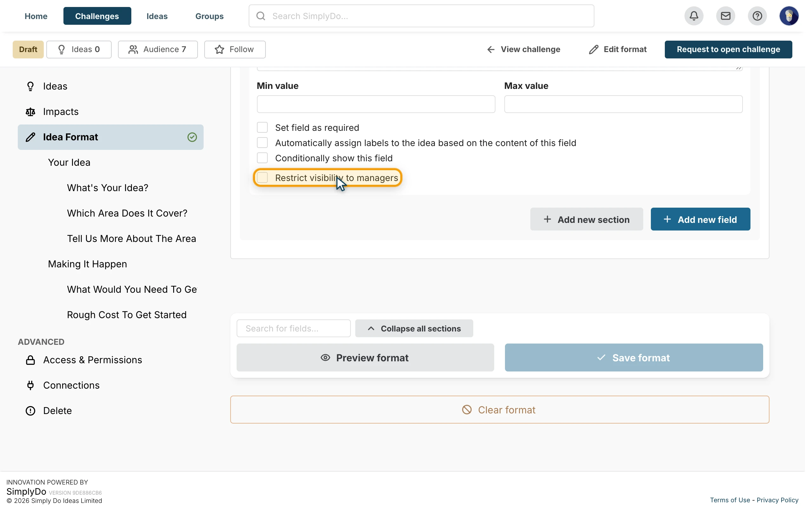The width and height of the screenshot is (812, 508).
Task: Switch to the Home tab
Action: [x=36, y=16]
